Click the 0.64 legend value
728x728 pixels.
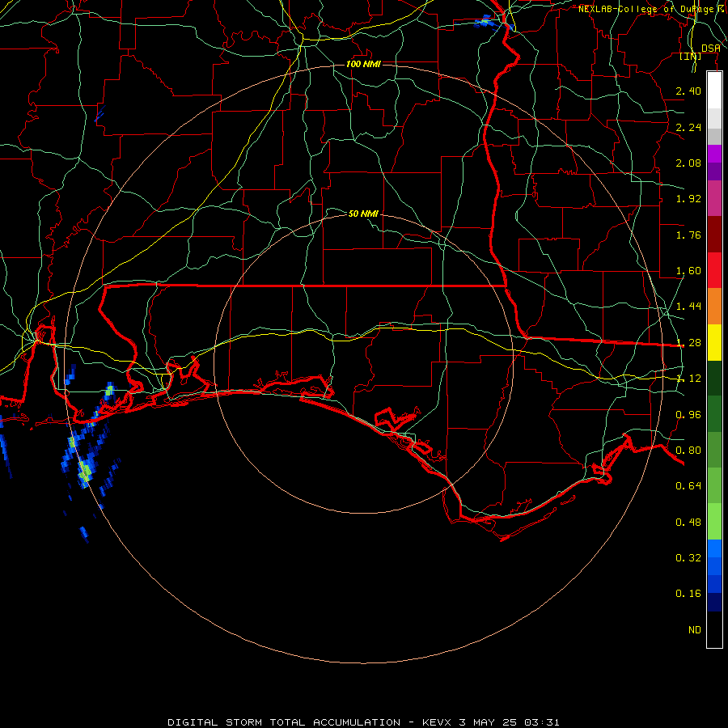688,486
